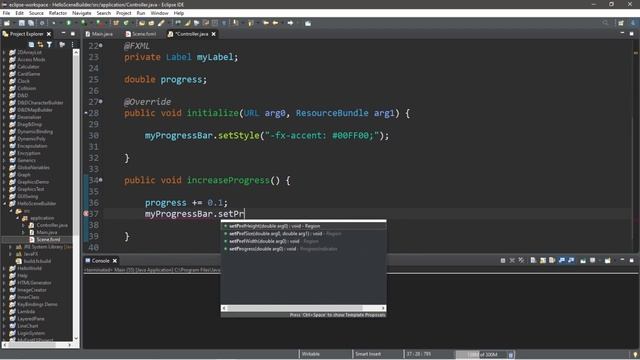Click the Search magnifier in the toolbar

pos(605,23)
